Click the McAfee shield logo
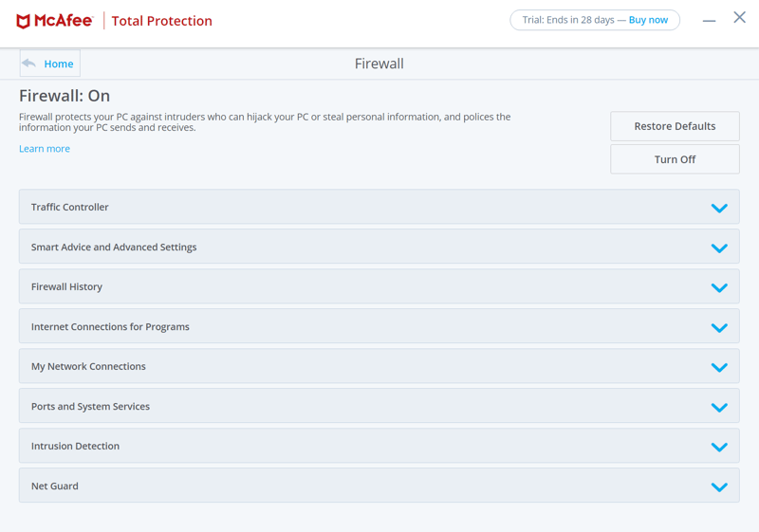 point(23,21)
